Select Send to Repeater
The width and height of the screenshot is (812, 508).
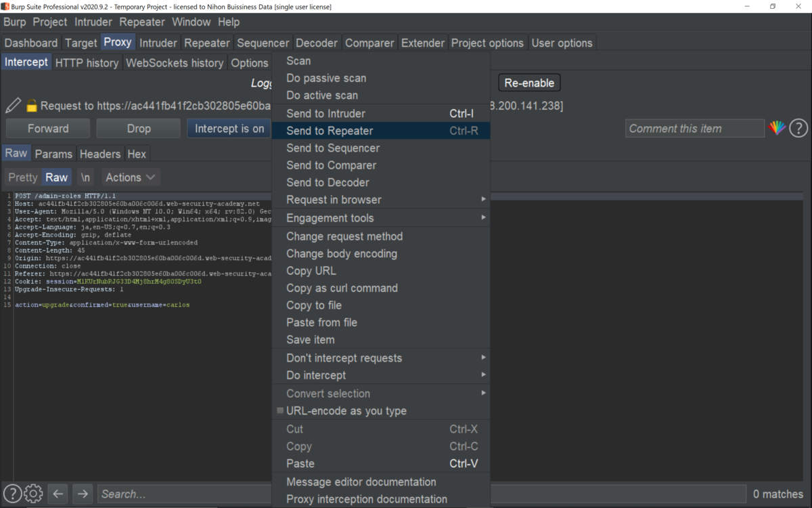point(380,131)
